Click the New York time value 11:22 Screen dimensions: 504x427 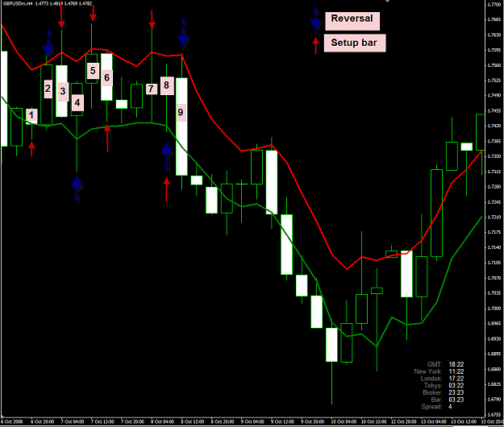click(456, 371)
